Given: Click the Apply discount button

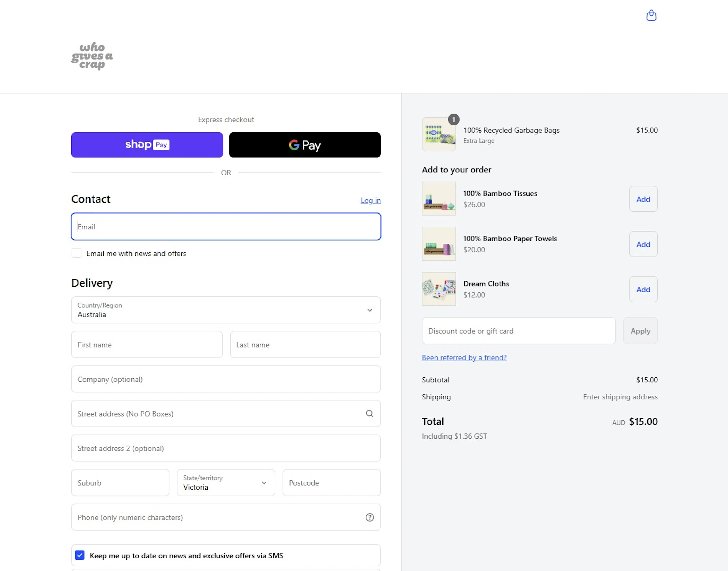Looking at the screenshot, I should click(640, 331).
